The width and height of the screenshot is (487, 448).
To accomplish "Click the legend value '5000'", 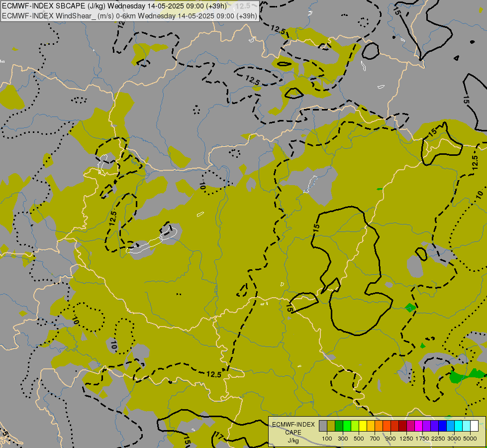I will [470, 439].
